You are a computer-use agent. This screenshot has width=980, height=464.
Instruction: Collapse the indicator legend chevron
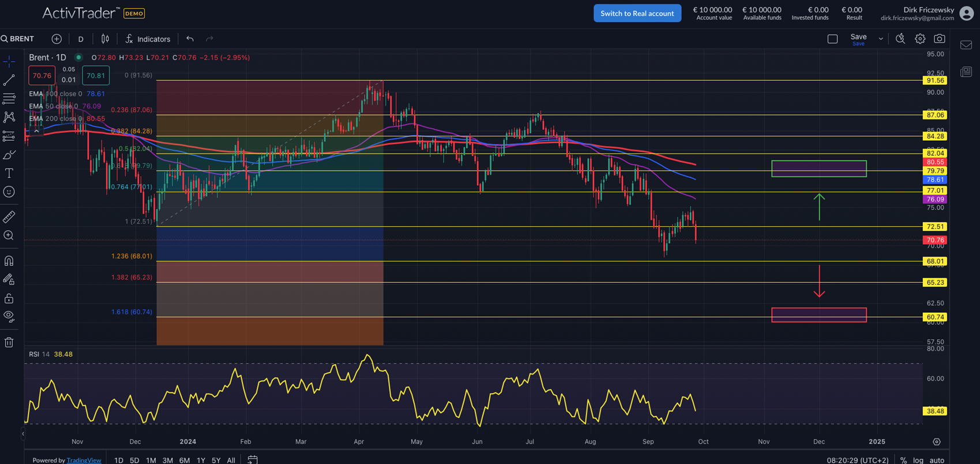[x=36, y=131]
